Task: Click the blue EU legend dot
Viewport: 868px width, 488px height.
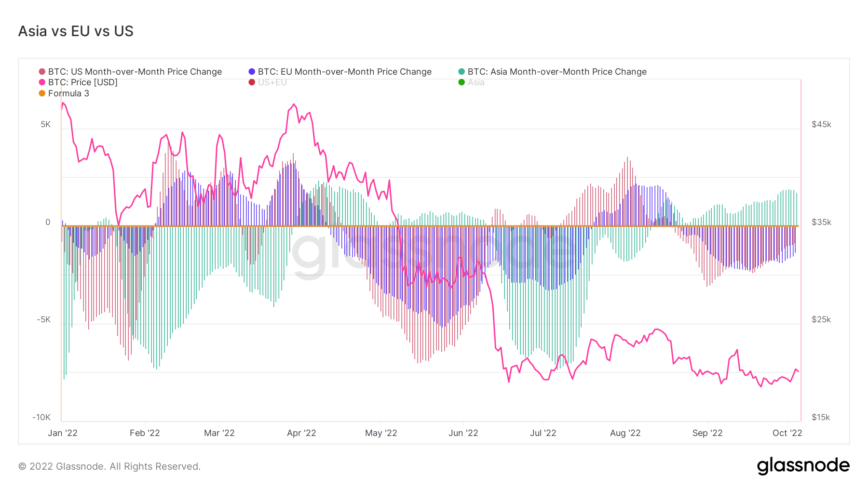Action: click(x=252, y=72)
